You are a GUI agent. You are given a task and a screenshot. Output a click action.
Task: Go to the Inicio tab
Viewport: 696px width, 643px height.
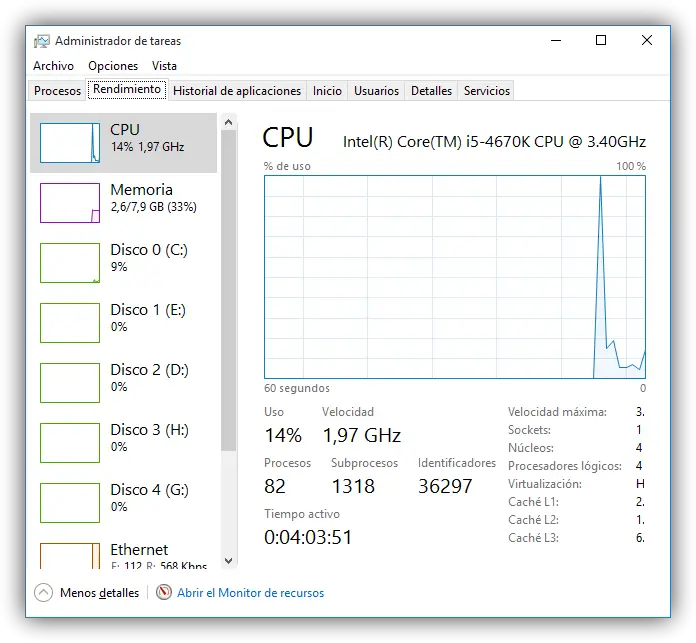pyautogui.click(x=327, y=91)
